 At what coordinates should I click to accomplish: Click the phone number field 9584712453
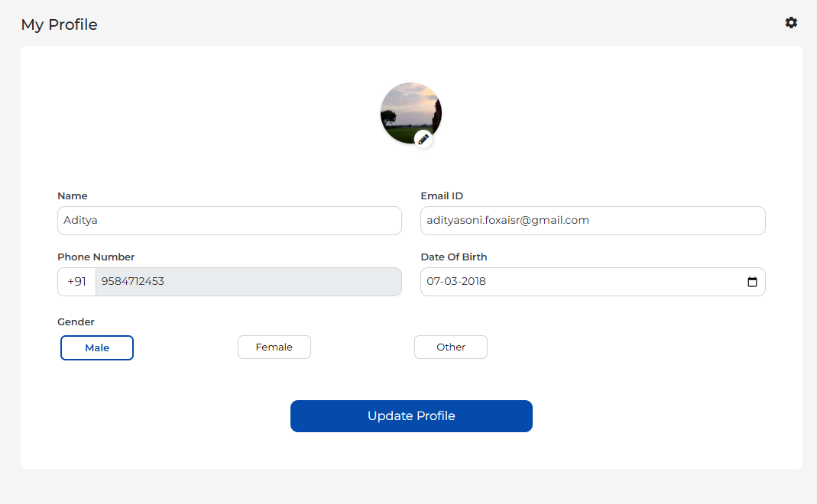point(248,282)
